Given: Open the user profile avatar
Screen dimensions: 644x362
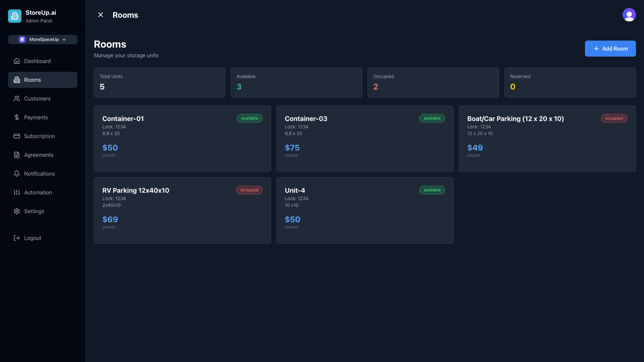Looking at the screenshot, I should point(629,15).
